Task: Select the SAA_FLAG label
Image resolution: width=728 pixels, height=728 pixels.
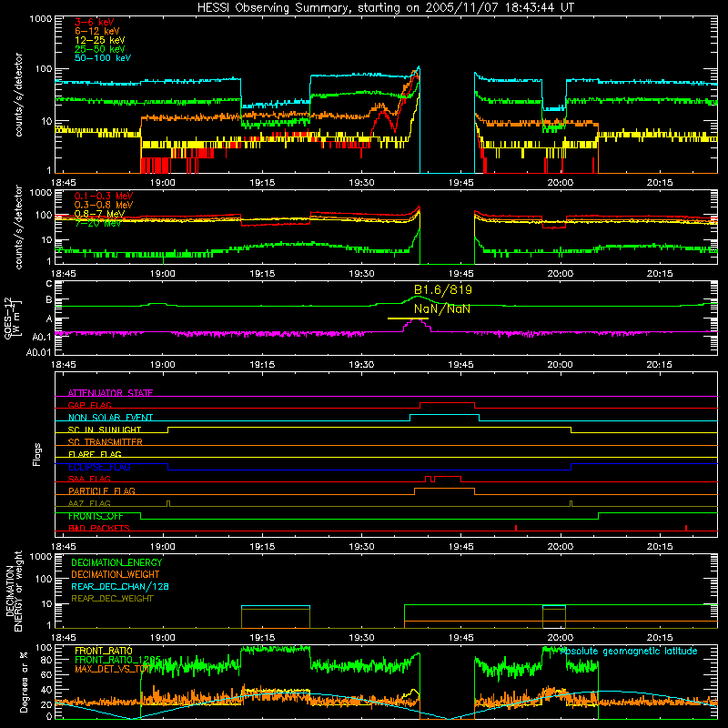Action: click(89, 479)
